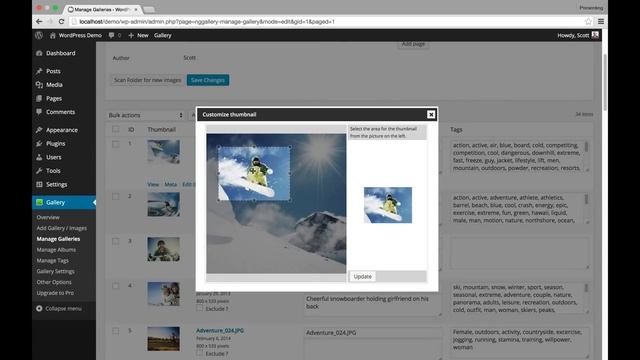Click the Collapse menu arrow icon
This screenshot has height=360, width=640.
[x=39, y=309]
